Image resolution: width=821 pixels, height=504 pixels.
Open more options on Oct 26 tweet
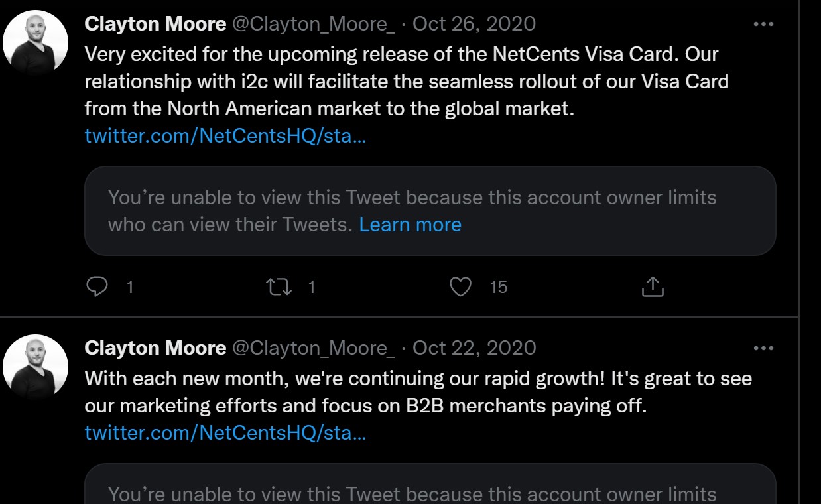(x=763, y=24)
